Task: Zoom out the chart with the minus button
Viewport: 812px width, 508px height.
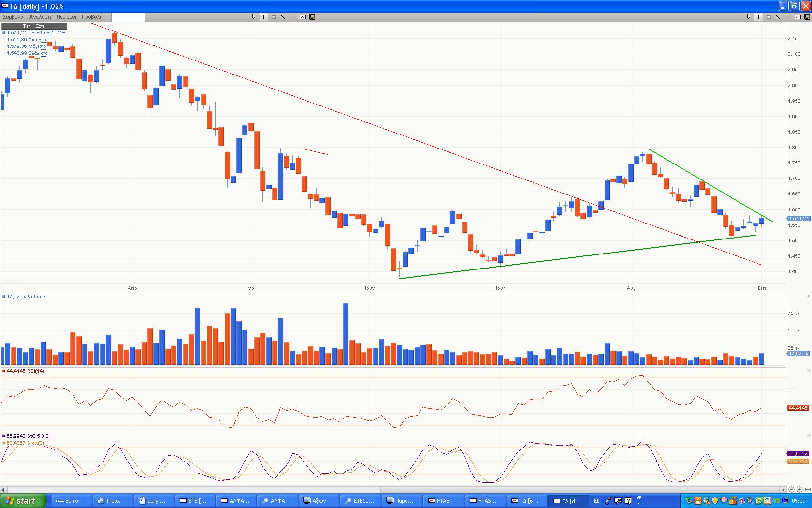Action: (x=791, y=490)
